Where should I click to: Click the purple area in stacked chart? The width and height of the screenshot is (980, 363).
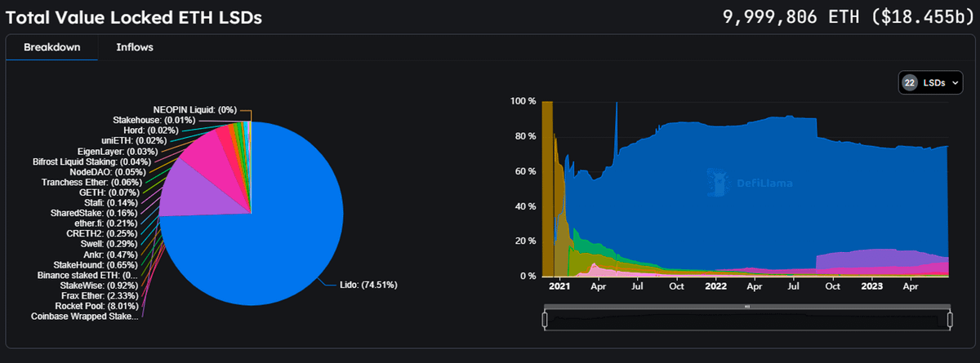882,259
